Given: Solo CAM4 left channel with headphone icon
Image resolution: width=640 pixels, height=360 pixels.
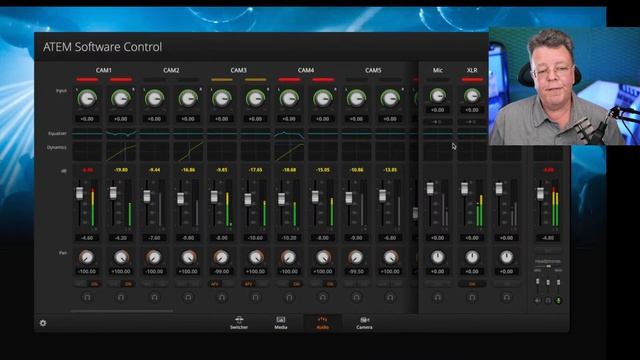Looking at the screenshot, I should pos(289,298).
